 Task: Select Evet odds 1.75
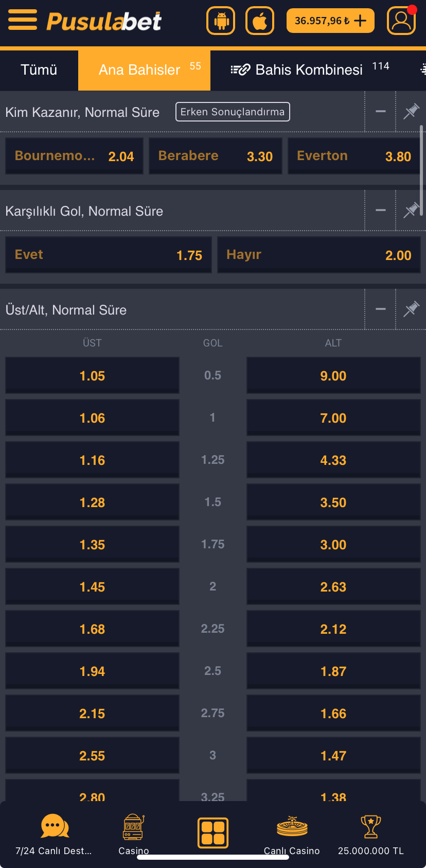coord(109,255)
